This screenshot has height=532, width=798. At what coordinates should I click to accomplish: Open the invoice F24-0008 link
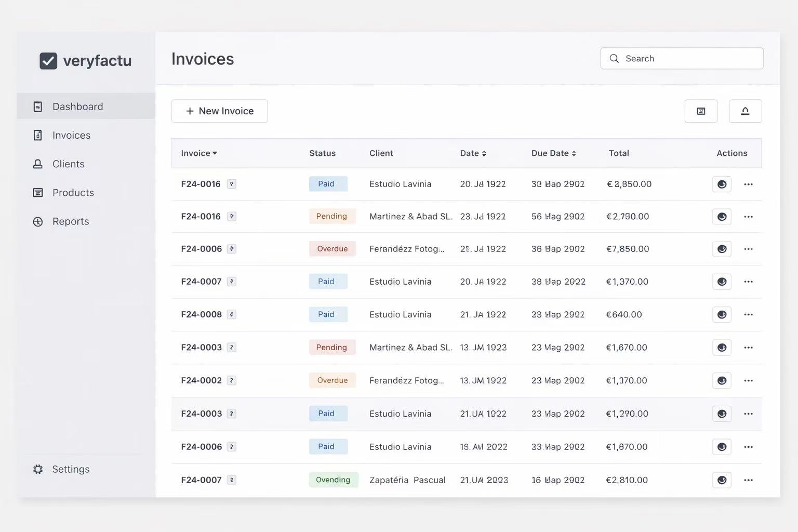[201, 314]
